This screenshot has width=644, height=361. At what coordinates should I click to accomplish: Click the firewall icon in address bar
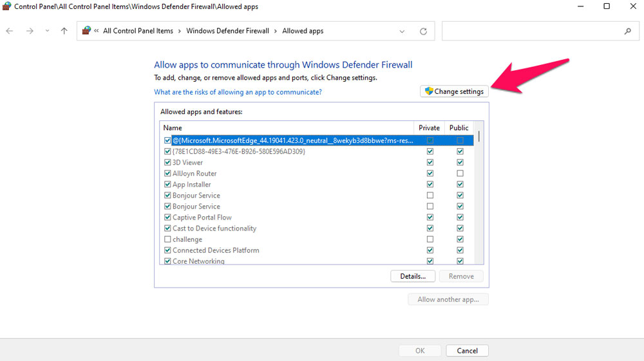[x=86, y=31]
